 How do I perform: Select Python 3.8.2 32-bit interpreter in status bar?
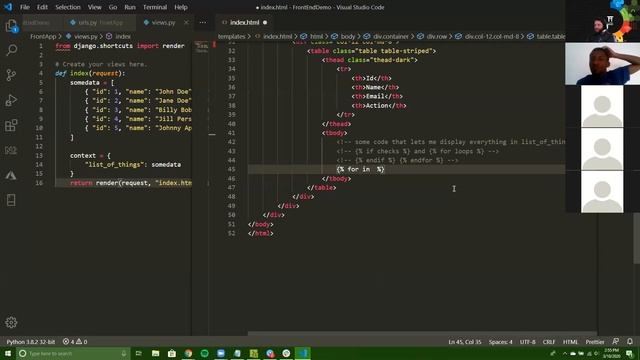pyautogui.click(x=31, y=342)
